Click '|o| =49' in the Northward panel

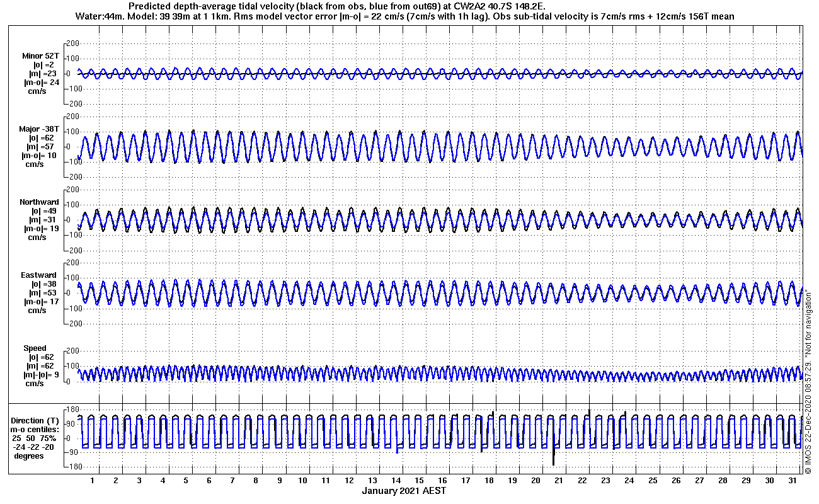coord(45,211)
